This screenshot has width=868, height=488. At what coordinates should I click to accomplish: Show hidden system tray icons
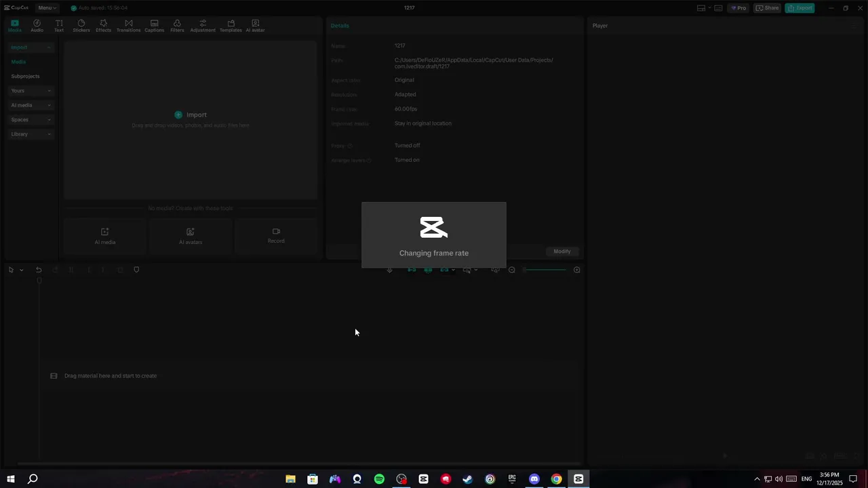tap(757, 479)
